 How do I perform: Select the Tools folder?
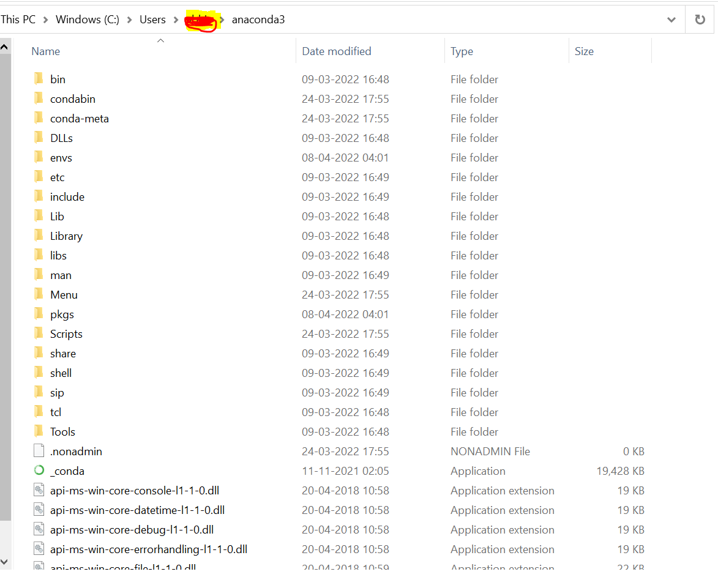pyautogui.click(x=62, y=431)
